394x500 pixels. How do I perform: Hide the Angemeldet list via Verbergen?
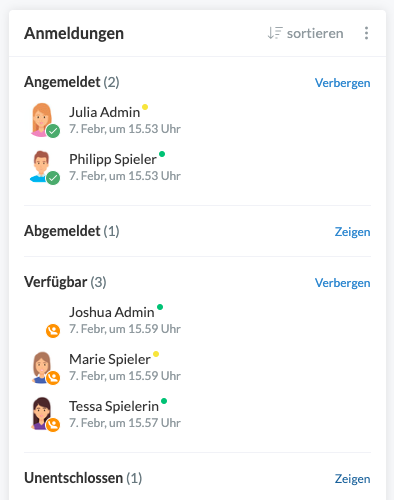[x=342, y=83]
